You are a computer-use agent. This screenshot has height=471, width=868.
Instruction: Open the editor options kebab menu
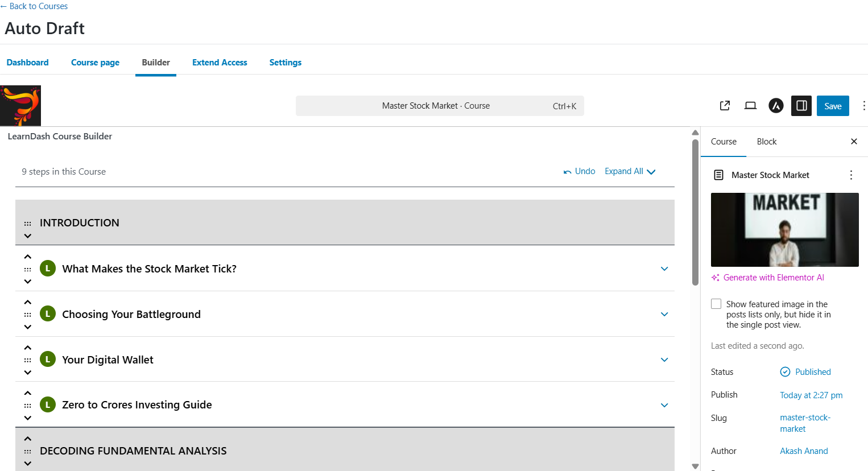[864, 105]
